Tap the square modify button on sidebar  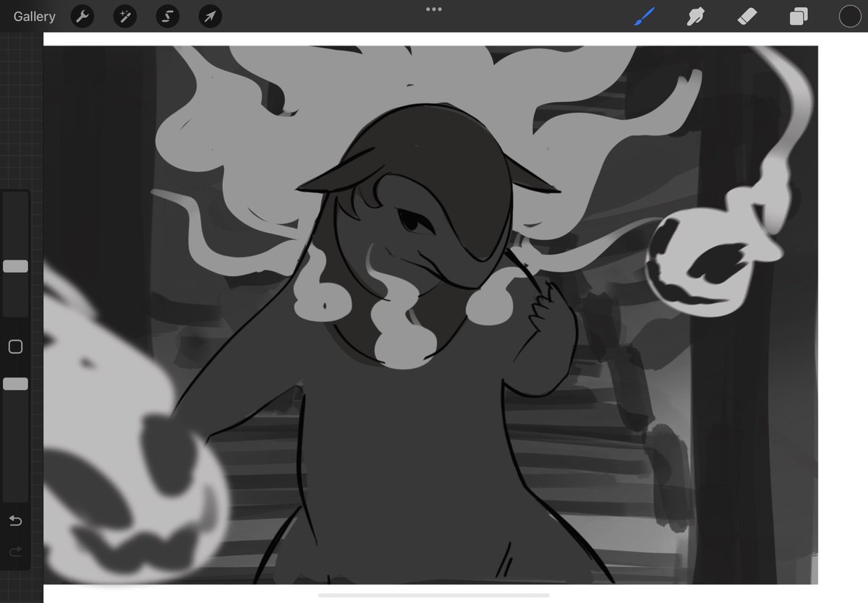(15, 347)
